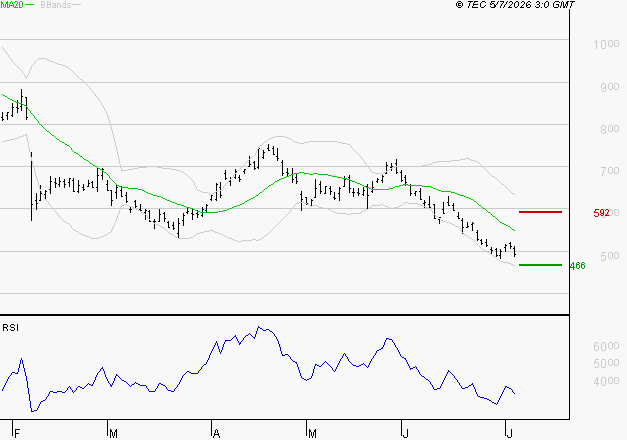Select the green 466 price label
This screenshot has height=440, width=627.
(577, 266)
